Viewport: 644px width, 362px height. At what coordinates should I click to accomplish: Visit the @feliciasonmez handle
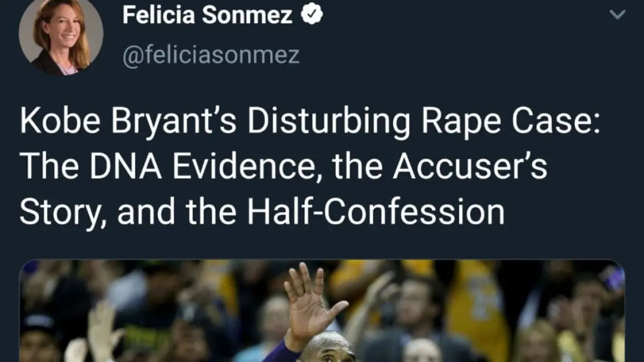click(211, 55)
